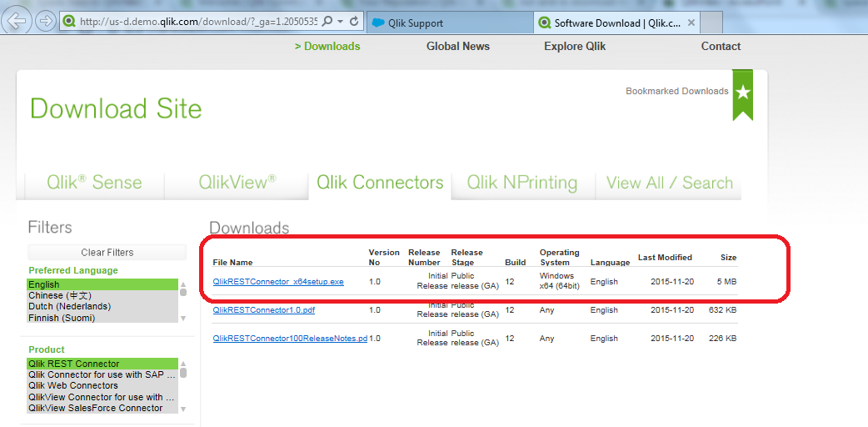Screen dimensions: 868x427
Task: Select the Qlik Connectors tab
Action: point(380,183)
